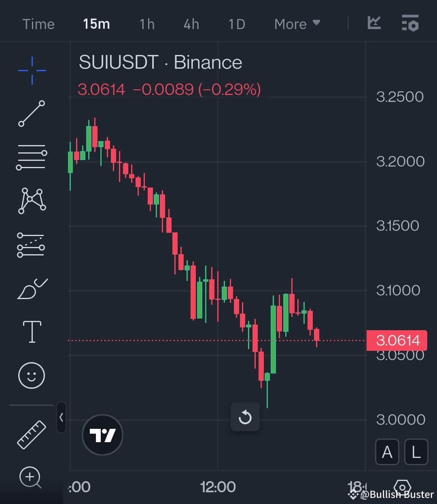Switch to the 1D timeframe tab
Screen dimensions: 437x504
click(x=236, y=24)
